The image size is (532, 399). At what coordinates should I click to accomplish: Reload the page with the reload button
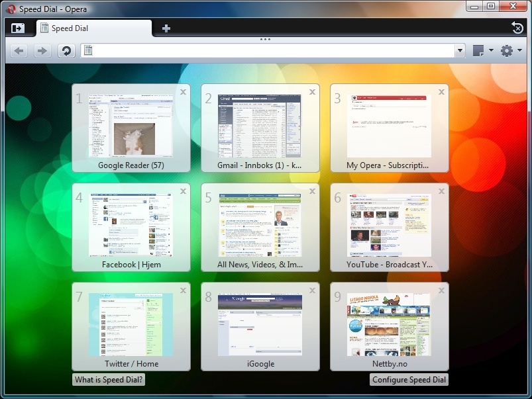[x=66, y=51]
